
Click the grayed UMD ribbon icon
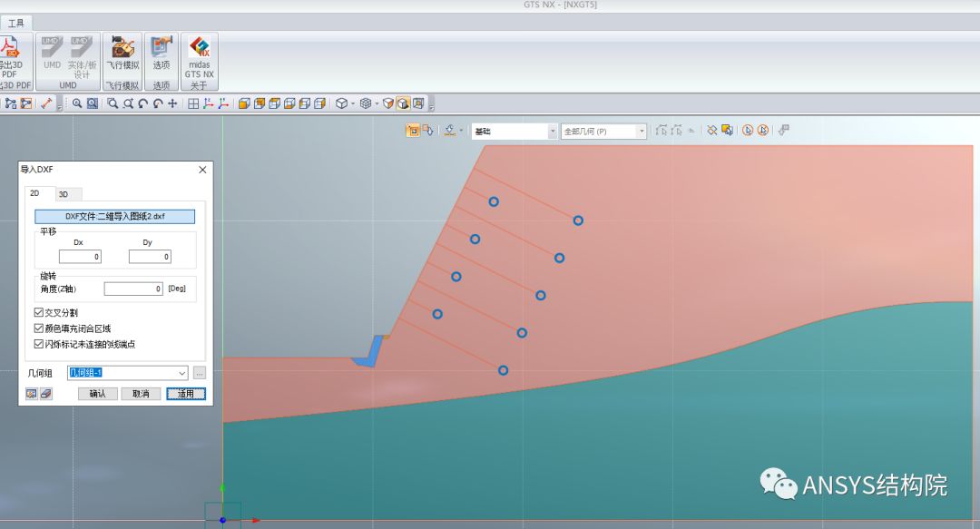pyautogui.click(x=52, y=47)
